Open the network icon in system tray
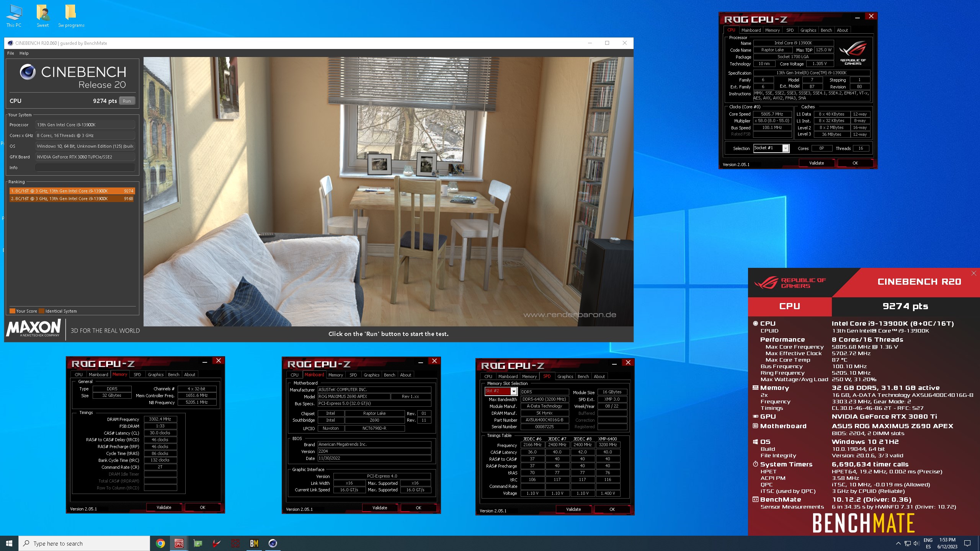 pyautogui.click(x=907, y=543)
